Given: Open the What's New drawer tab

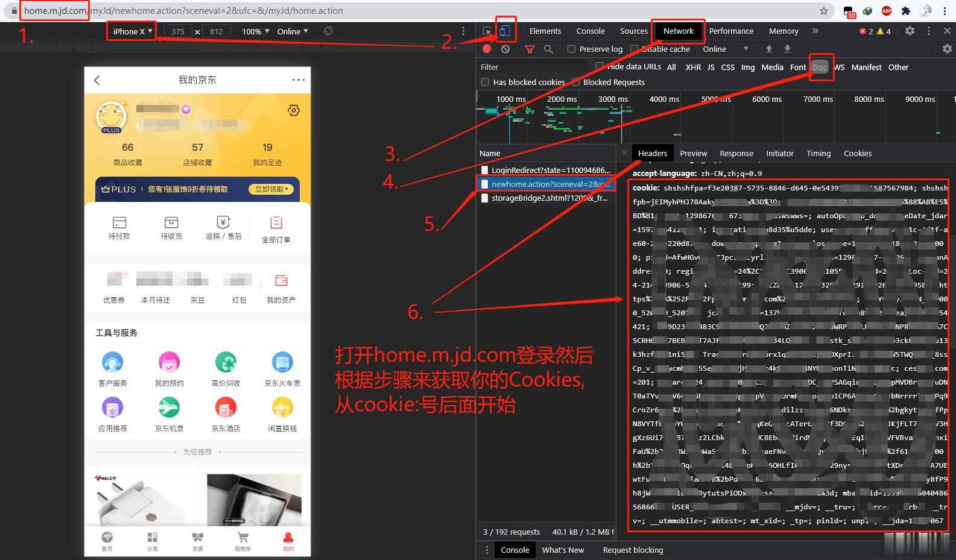Looking at the screenshot, I should 563,550.
